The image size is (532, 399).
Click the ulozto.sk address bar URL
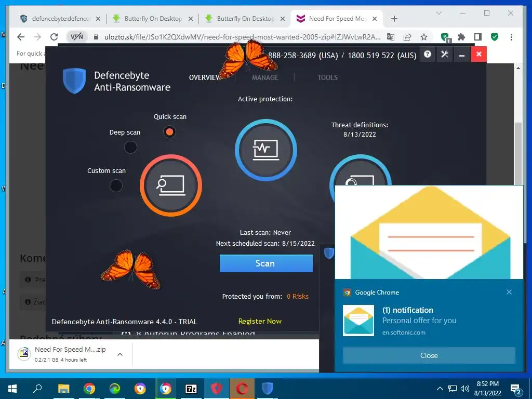[242, 37]
